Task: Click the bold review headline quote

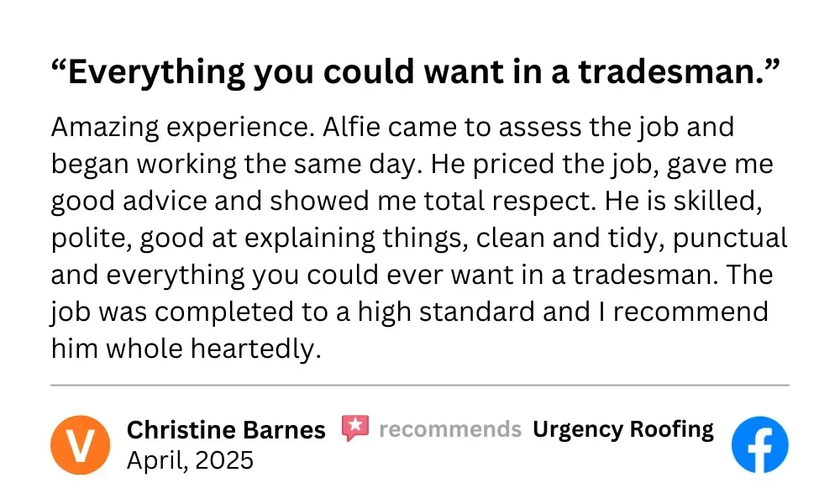Action: pyautogui.click(x=415, y=71)
